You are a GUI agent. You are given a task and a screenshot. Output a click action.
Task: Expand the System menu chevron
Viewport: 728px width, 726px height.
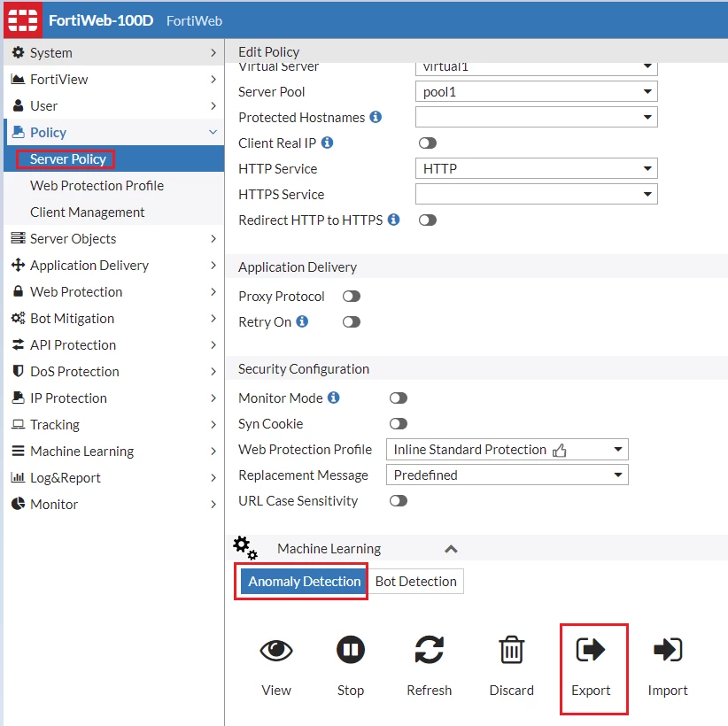point(213,52)
